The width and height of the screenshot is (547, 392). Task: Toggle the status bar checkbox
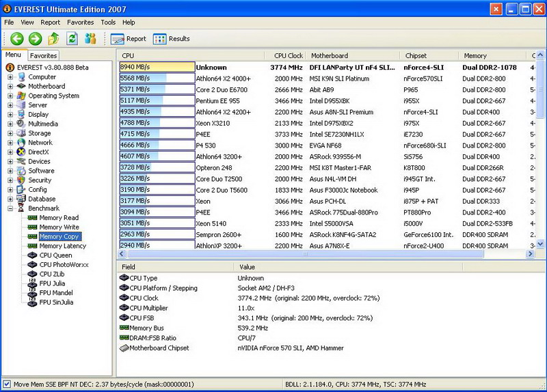click(x=7, y=384)
